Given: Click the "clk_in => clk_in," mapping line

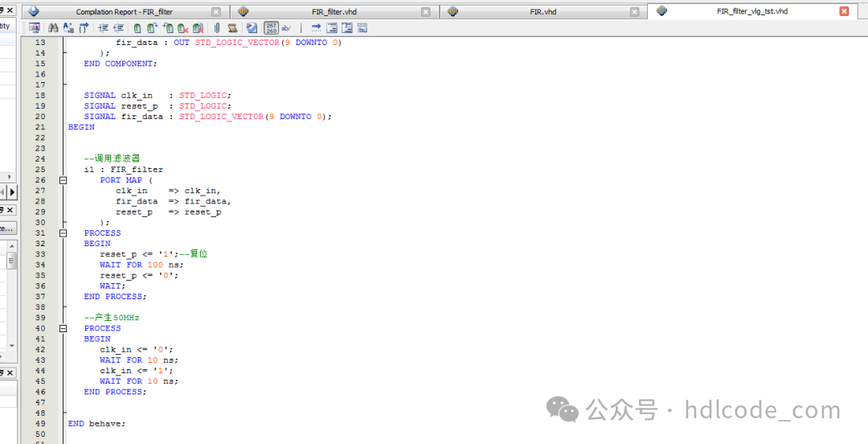Looking at the screenshot, I should tap(168, 191).
